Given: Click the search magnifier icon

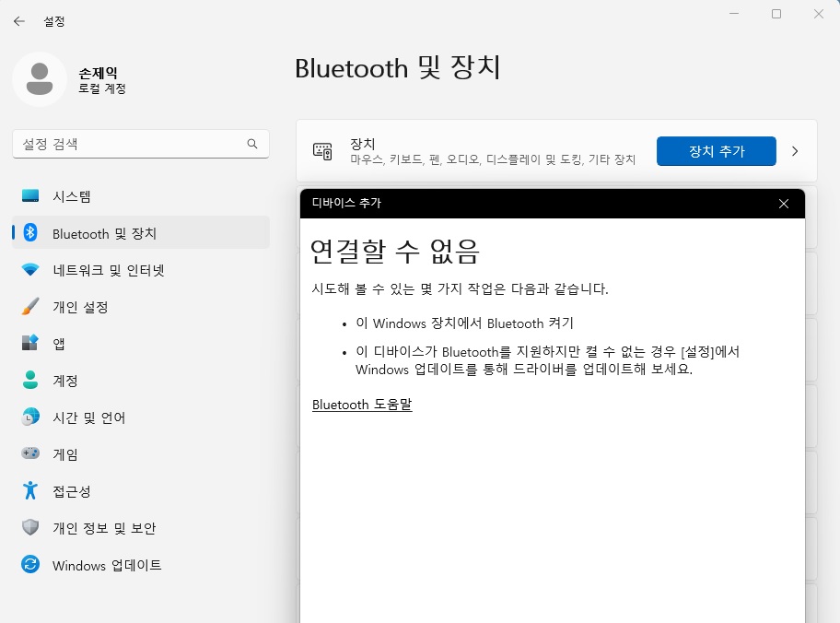Looking at the screenshot, I should point(252,144).
